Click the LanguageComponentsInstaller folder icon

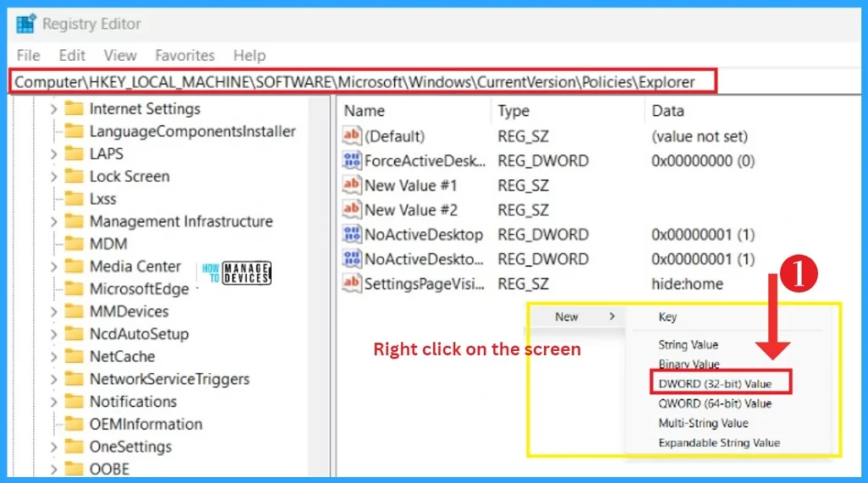pos(74,131)
